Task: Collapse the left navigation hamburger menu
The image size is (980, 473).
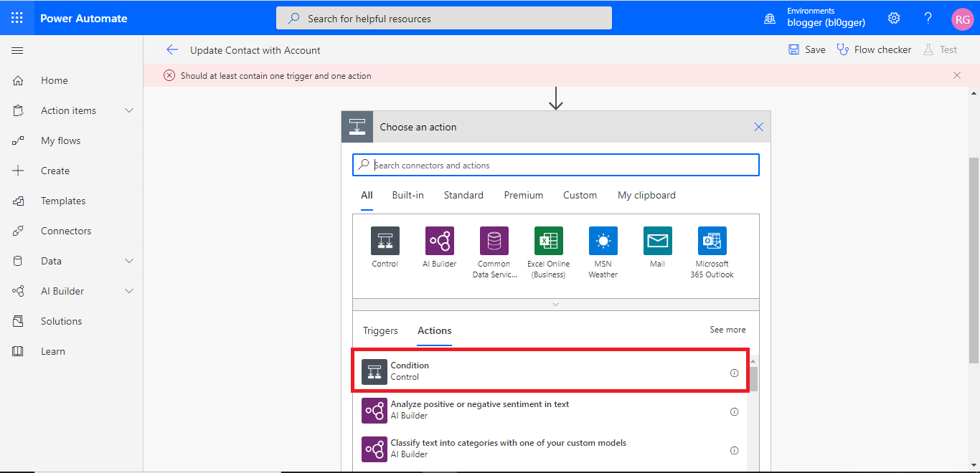Action: click(x=18, y=50)
